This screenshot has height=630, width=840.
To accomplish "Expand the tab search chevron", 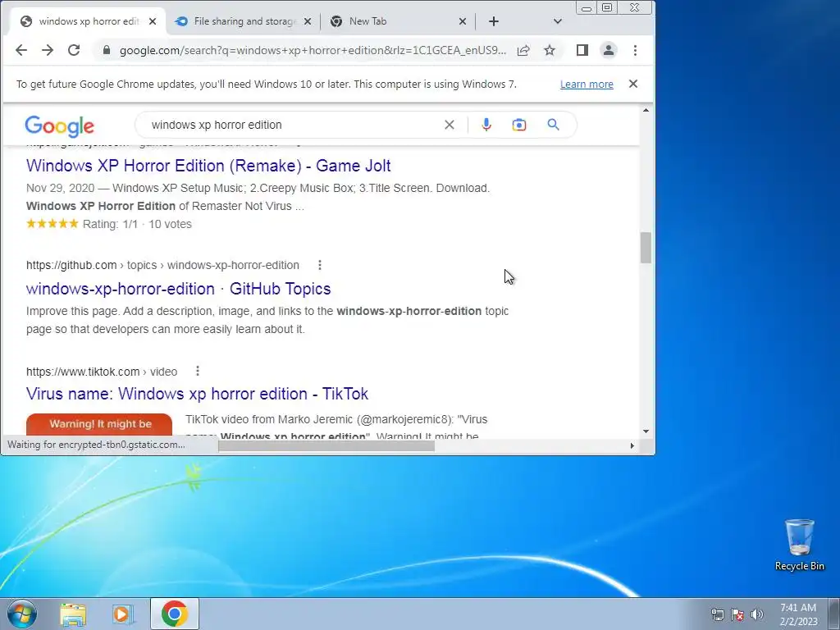I will (558, 21).
